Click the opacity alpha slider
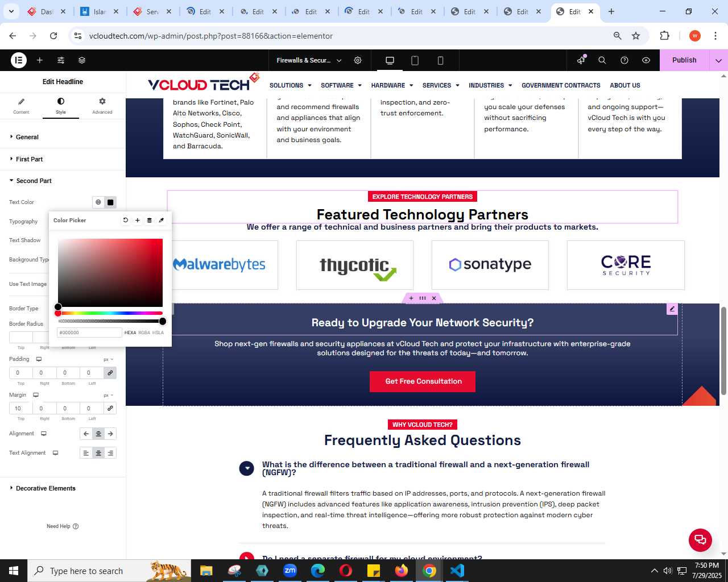Image resolution: width=728 pixels, height=582 pixels. (x=110, y=321)
